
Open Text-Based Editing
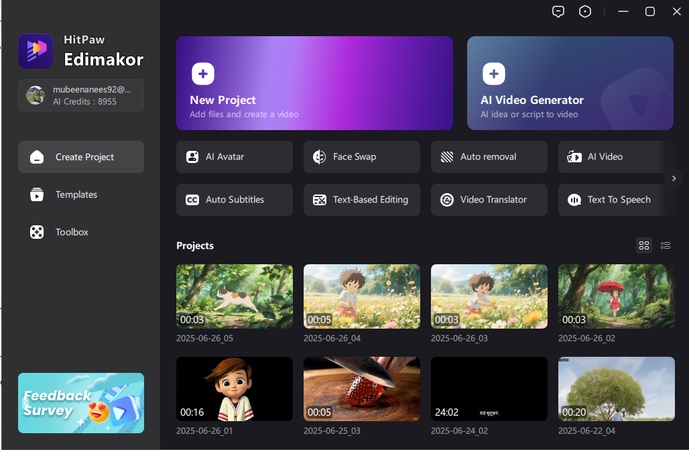click(361, 200)
